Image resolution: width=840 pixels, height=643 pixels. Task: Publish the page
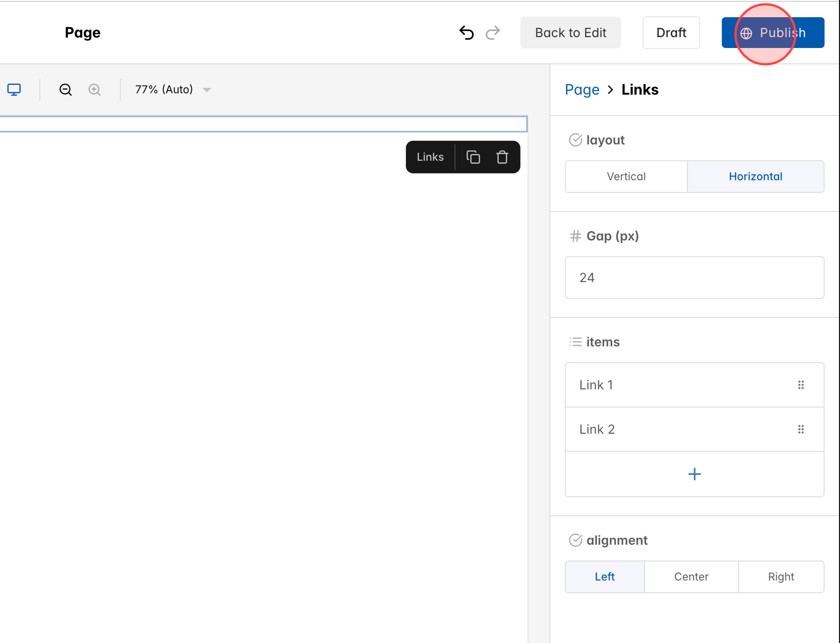point(773,32)
